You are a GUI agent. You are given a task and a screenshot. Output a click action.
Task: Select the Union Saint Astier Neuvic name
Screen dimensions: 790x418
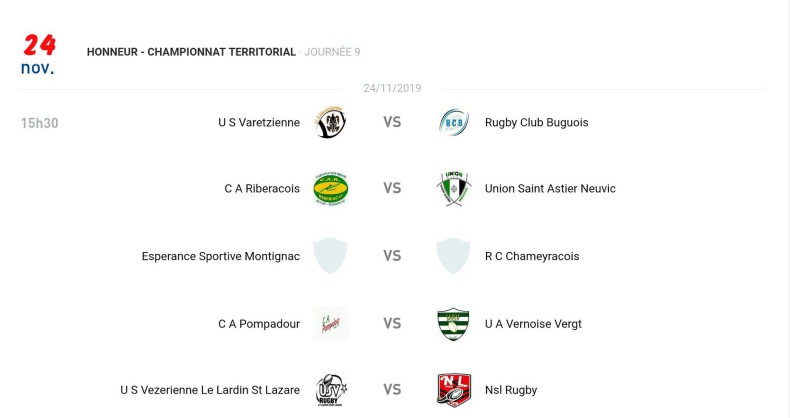click(550, 188)
